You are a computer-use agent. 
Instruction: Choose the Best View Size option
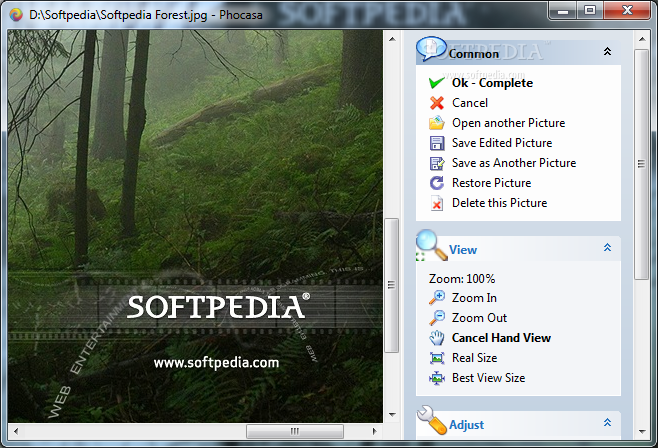488,378
